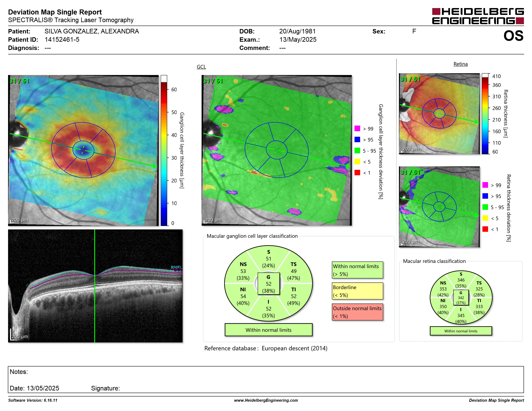This screenshot has height=411, width=532.
Task: Click the 'Date: 13/05/2025' entry
Action: tap(34, 388)
